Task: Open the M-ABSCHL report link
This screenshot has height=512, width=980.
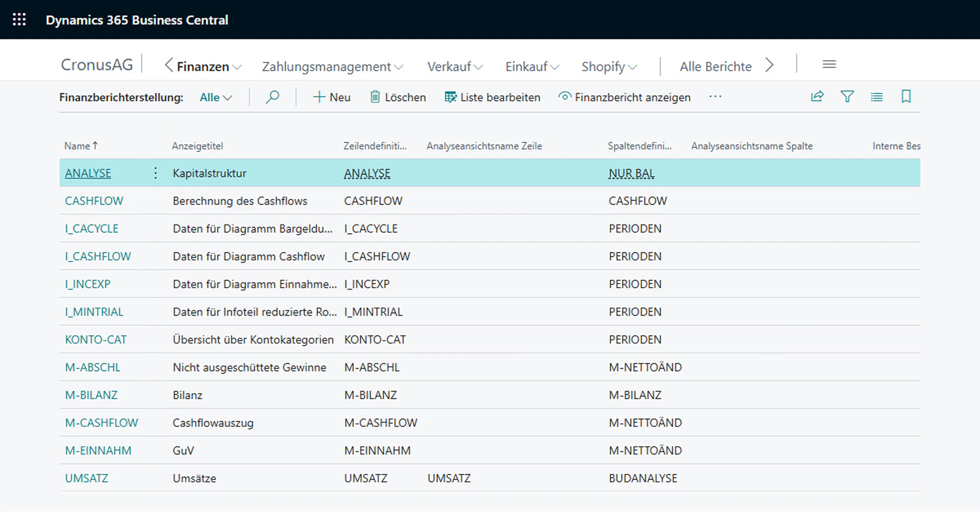Action: point(92,367)
